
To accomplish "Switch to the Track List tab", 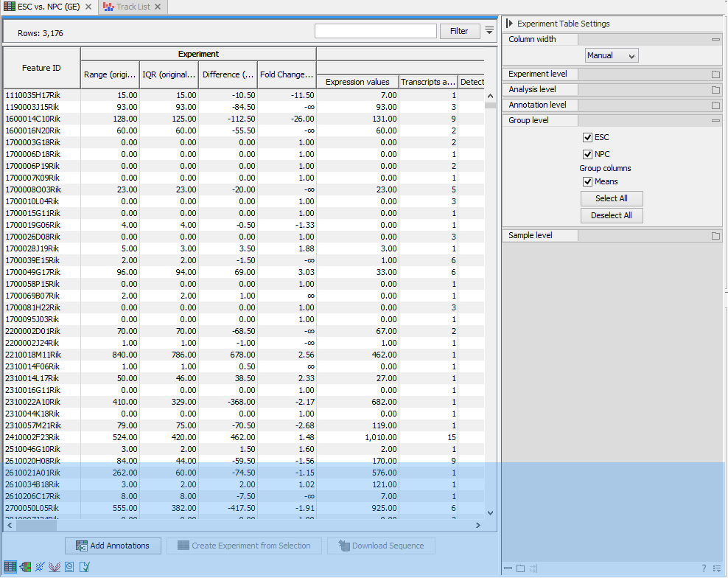I will coord(133,6).
